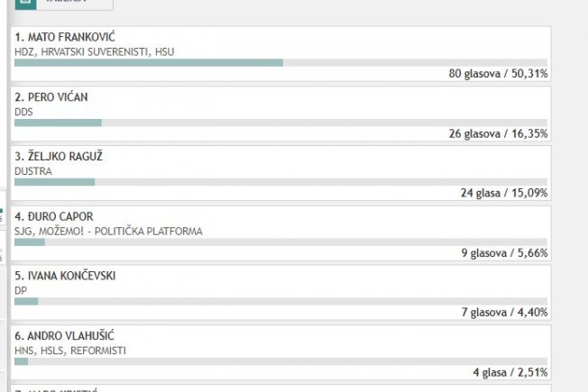Click the SJG, Možemo! party label
Screen dimensions: 588x392
point(108,232)
